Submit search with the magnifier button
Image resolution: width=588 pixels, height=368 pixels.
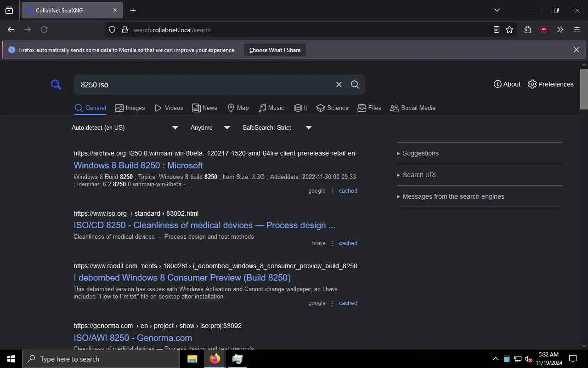point(355,85)
